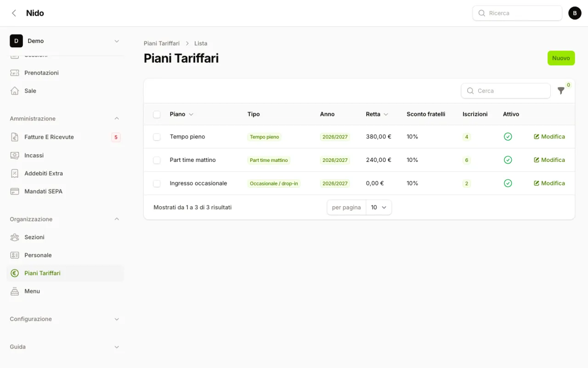Click Modifica for Ingresso occasionale
Image resolution: width=588 pixels, height=368 pixels.
(549, 183)
